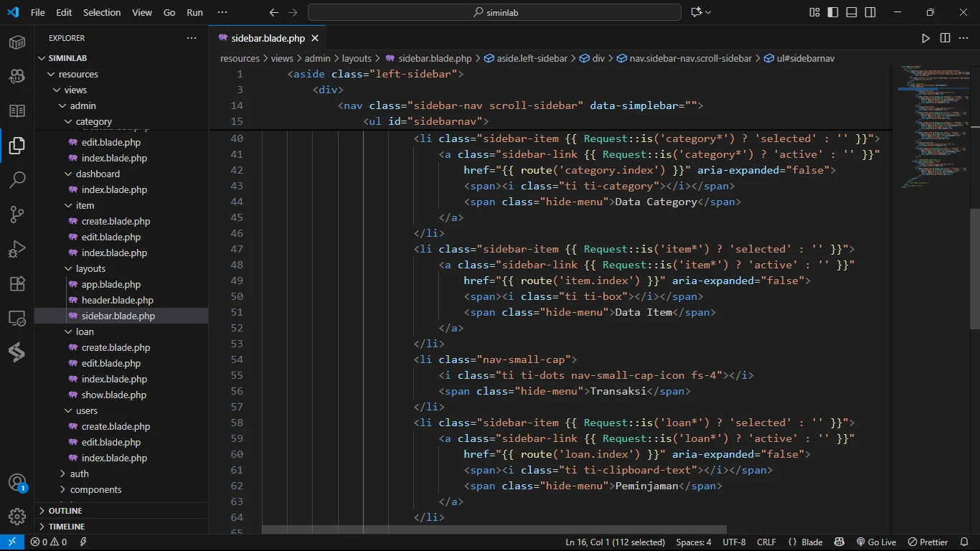Click the Split Editor Right icon
Screen dimensions: 980x551
tap(945, 38)
